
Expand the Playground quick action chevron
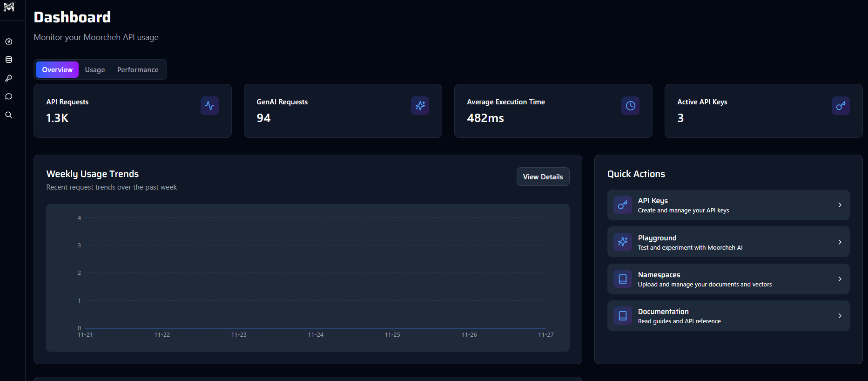(x=840, y=242)
